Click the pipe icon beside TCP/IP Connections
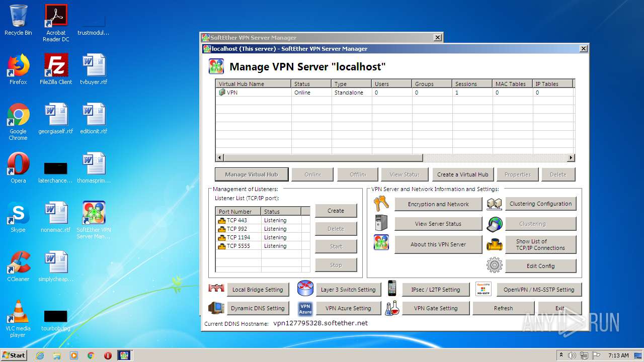Viewport: 644px width, 362px height. click(495, 245)
